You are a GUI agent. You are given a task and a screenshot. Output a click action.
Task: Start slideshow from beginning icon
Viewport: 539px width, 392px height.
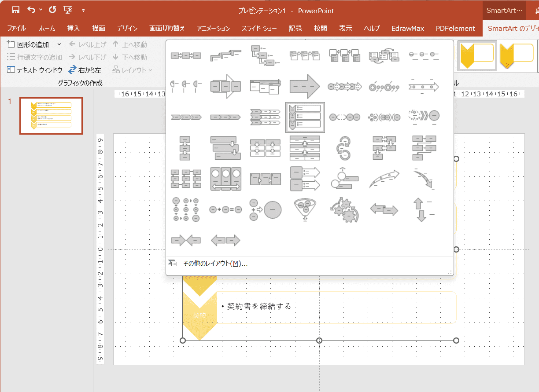coord(68,10)
